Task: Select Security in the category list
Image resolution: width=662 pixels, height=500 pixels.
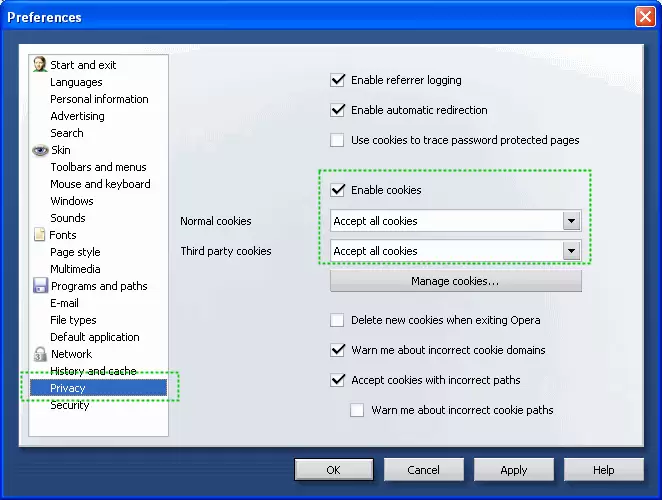Action: [x=70, y=405]
